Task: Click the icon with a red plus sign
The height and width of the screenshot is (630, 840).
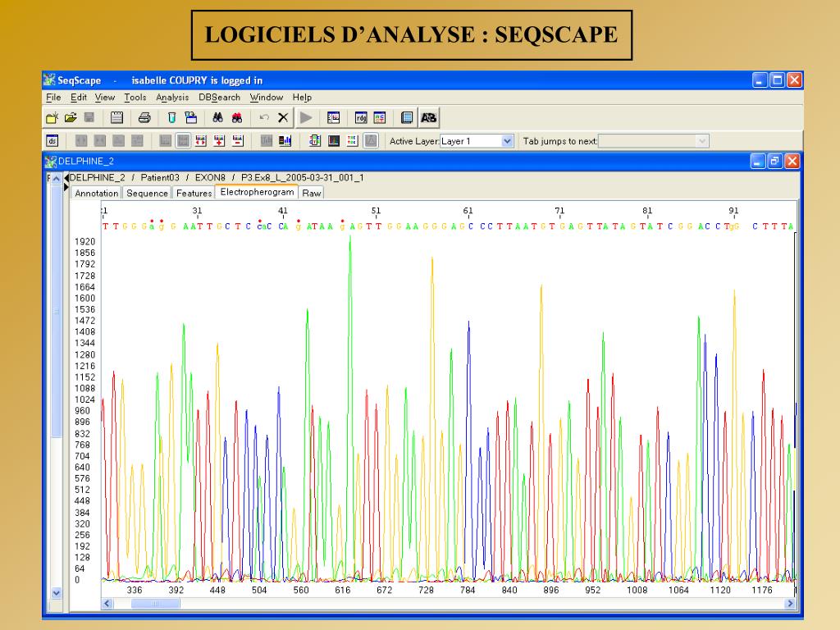Action: click(x=219, y=141)
